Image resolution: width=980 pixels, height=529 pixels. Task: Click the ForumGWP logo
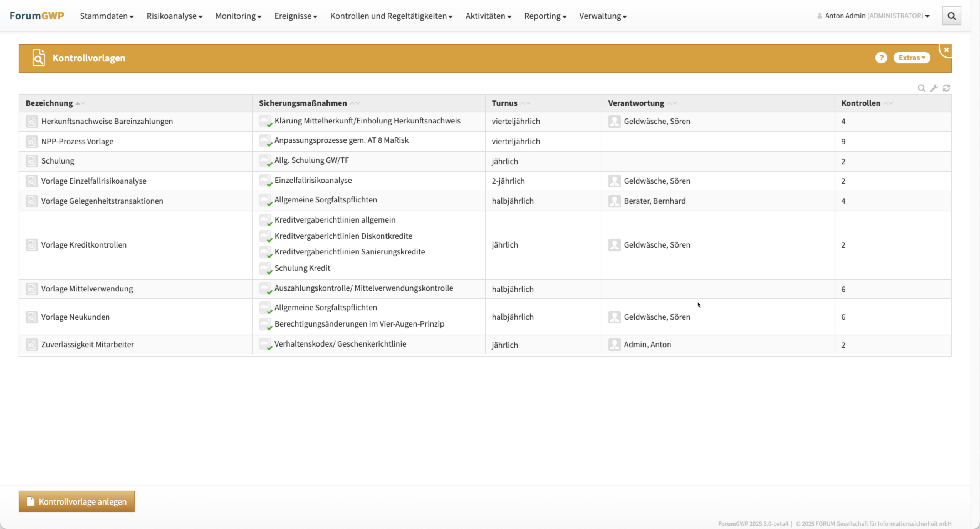click(x=37, y=16)
